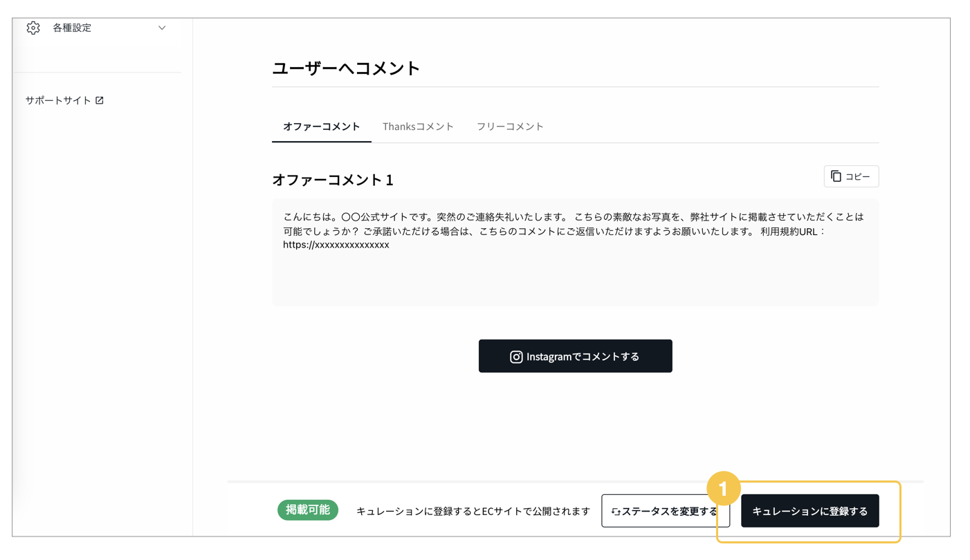Click the オファーコメント１ heading
The width and height of the screenshot is (970, 560).
(333, 180)
